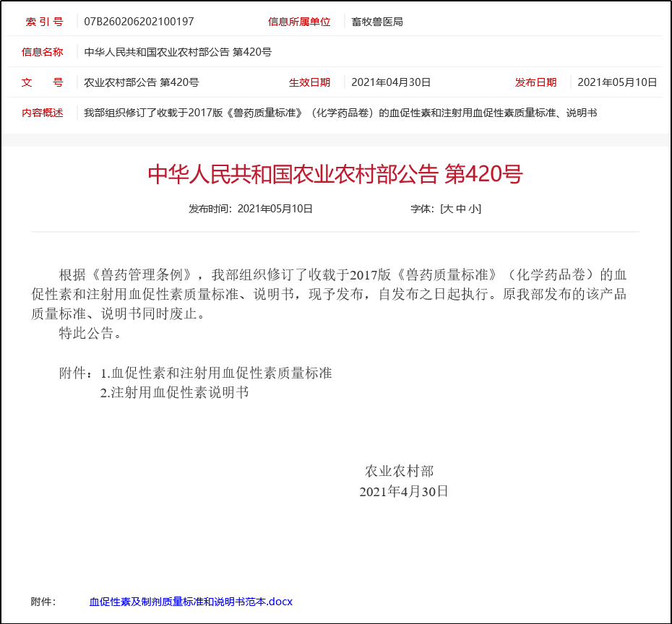Click the large red announcement title 第420号

[335, 174]
